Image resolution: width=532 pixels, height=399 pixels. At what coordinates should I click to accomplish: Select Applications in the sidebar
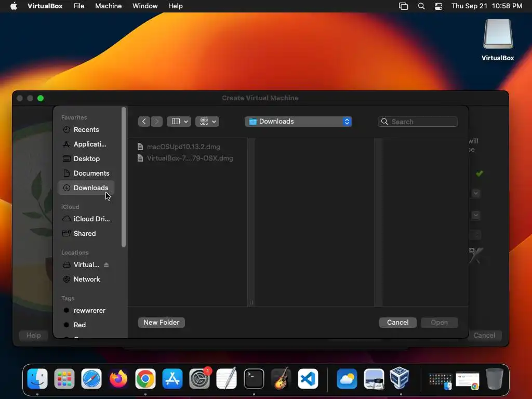pyautogui.click(x=86, y=144)
